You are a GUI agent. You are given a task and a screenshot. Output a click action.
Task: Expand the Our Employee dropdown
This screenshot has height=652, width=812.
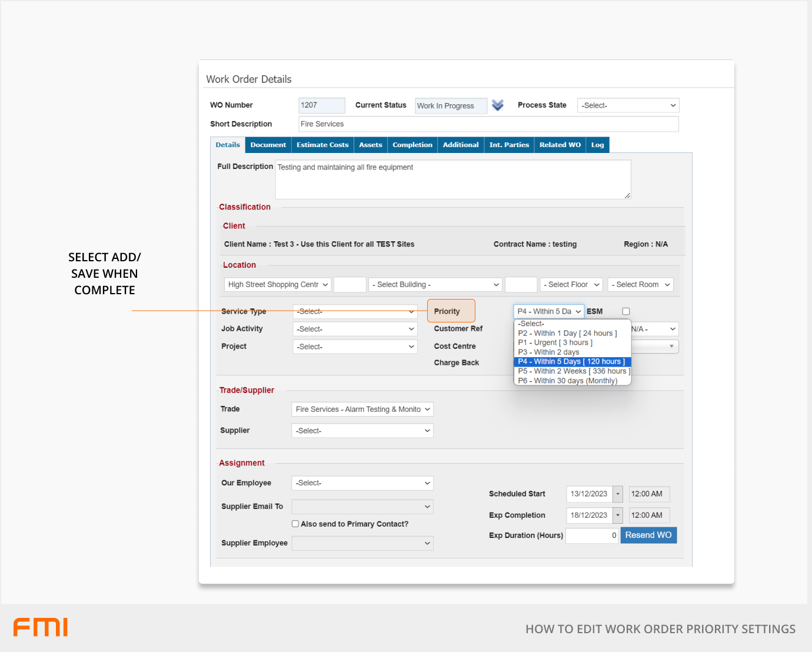coord(362,483)
